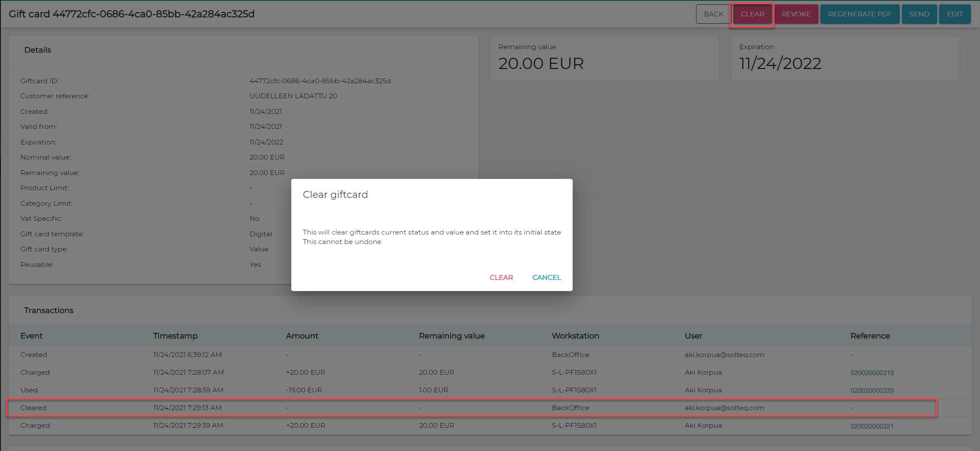
Task: Click the Workstation column header
Action: (575, 335)
